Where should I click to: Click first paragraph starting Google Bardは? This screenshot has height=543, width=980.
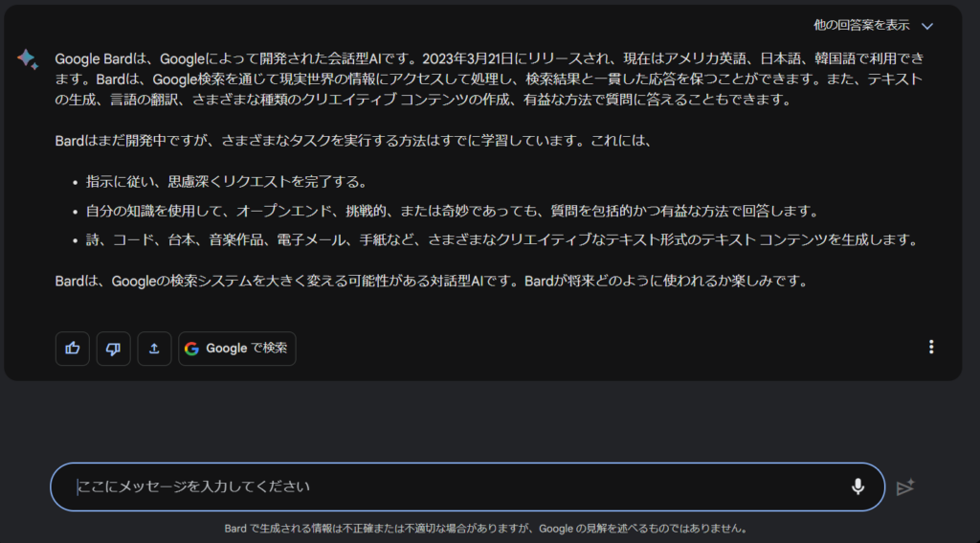click(489, 79)
